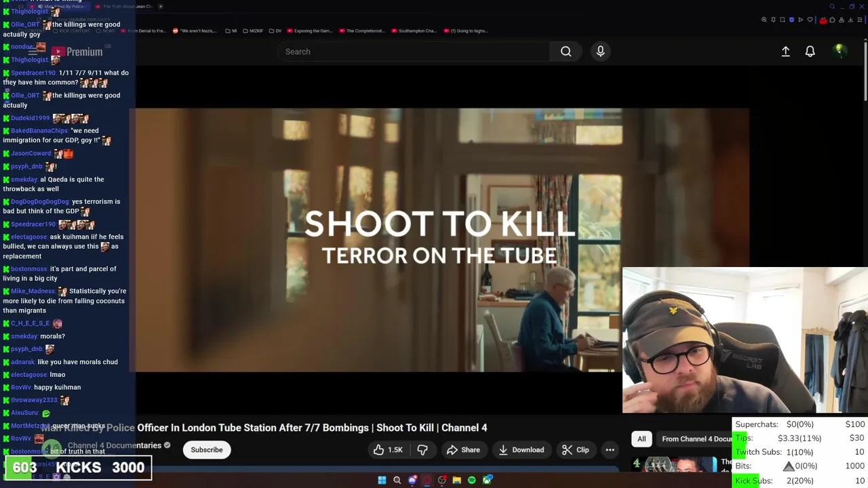Open the YouTube hamburger guide menu
Image resolution: width=868 pixels, height=488 pixels.
coord(32,52)
